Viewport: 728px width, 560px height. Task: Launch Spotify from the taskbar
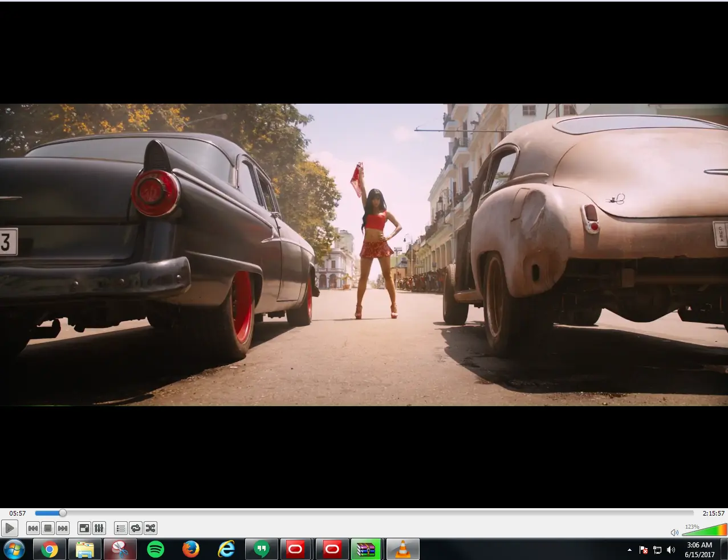pyautogui.click(x=156, y=549)
